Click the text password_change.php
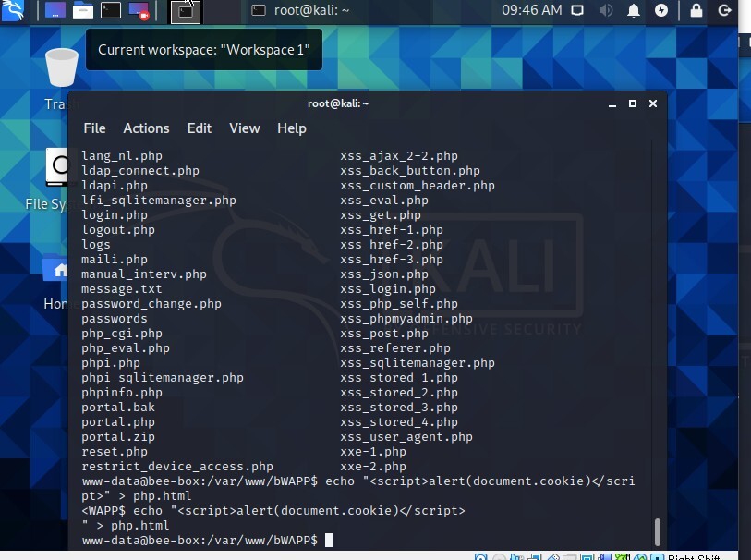 coord(151,304)
